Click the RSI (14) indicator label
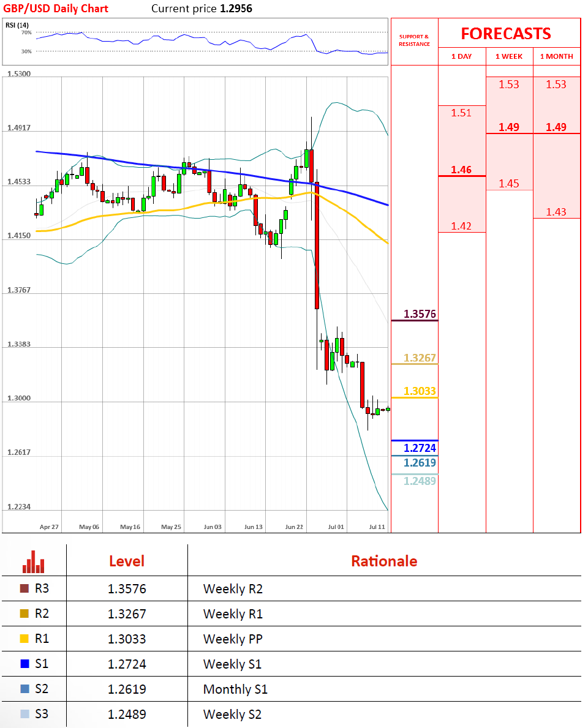 click(17, 25)
